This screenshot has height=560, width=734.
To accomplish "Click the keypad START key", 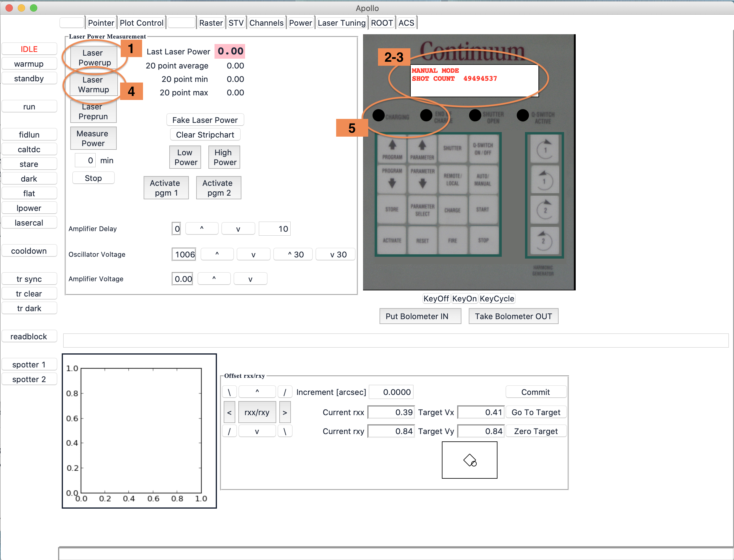I will click(483, 209).
